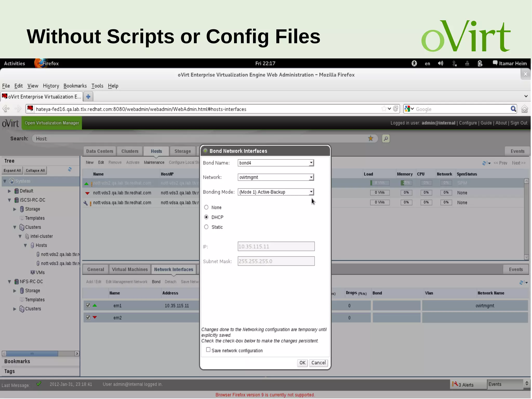Switch to the Clusters tab

click(130, 151)
